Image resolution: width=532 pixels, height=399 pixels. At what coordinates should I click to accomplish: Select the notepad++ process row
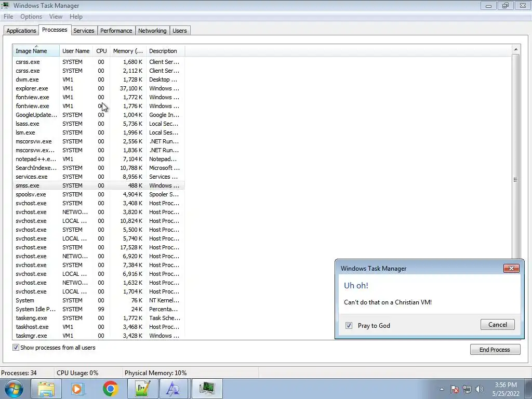point(98,159)
